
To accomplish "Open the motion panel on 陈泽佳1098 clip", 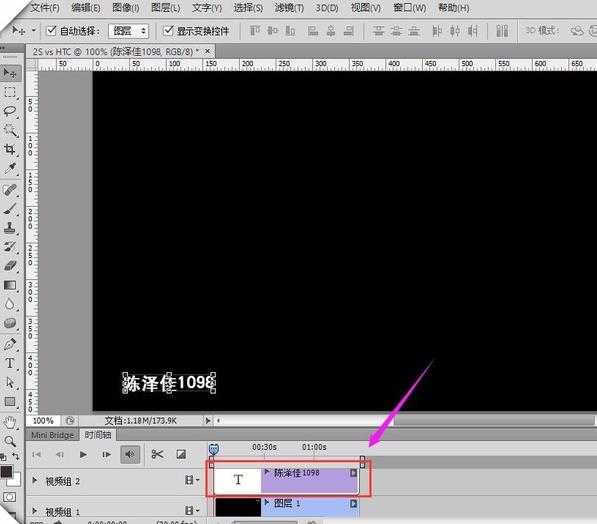I will click(353, 473).
